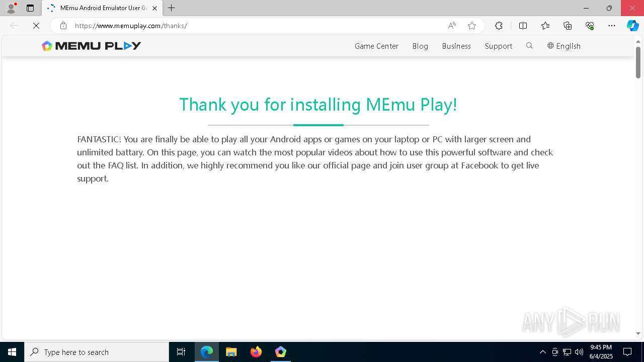Select the MEmu Android Emulator tab
Image resolution: width=644 pixels, height=362 pixels.
[102, 8]
